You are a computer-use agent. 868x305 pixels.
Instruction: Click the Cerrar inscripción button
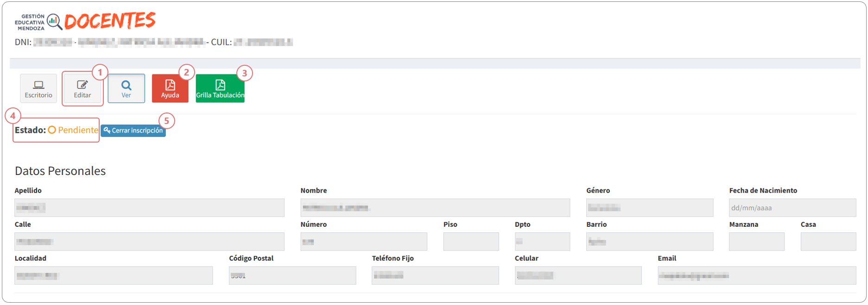(133, 131)
